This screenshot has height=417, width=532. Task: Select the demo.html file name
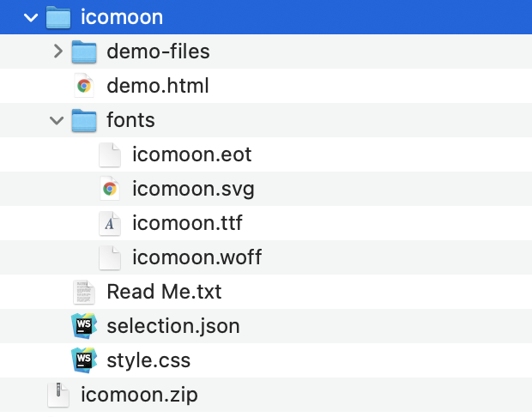157,86
